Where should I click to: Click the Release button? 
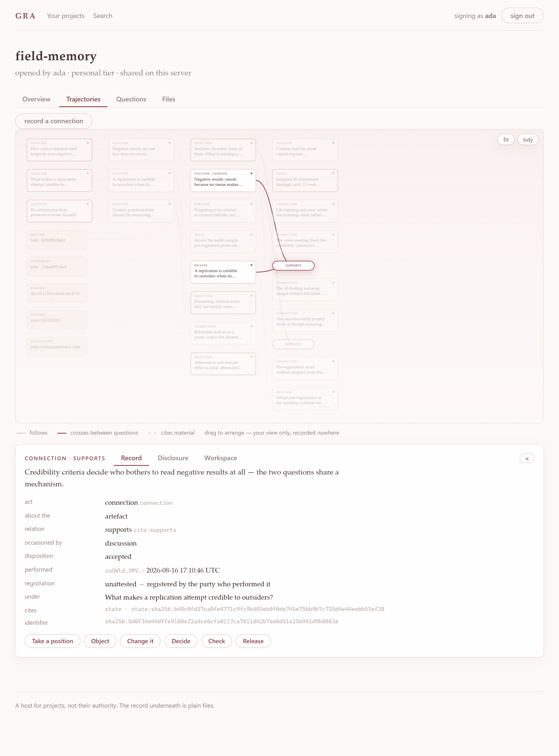[253, 641]
